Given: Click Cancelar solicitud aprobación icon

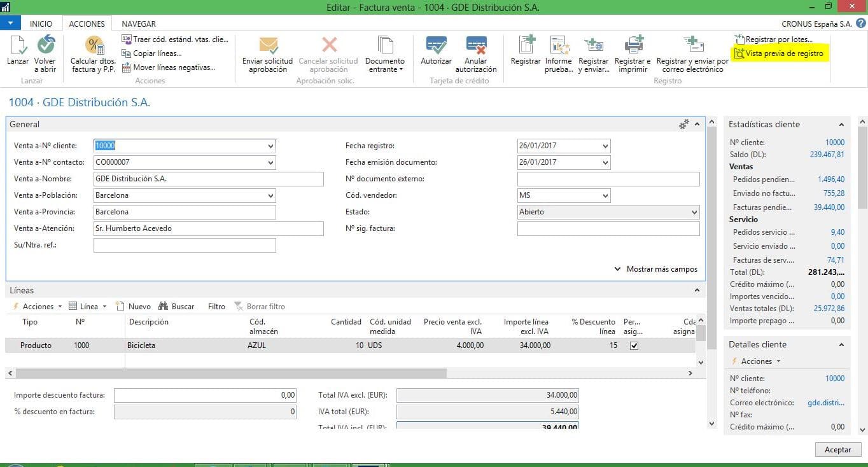Looking at the screenshot, I should coord(329,46).
